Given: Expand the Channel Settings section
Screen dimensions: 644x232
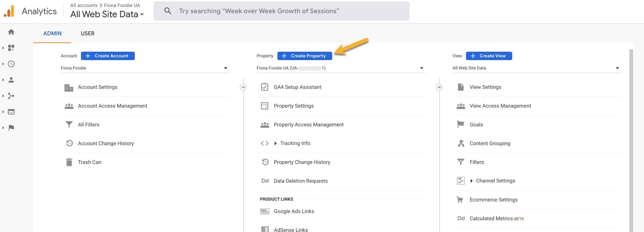Looking at the screenshot, I should click(471, 181).
